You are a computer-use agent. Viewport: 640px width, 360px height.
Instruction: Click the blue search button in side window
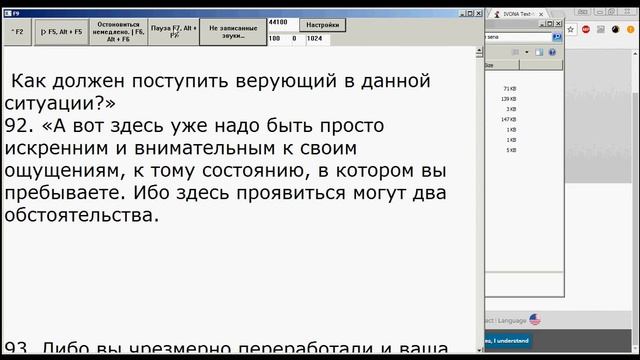557,37
